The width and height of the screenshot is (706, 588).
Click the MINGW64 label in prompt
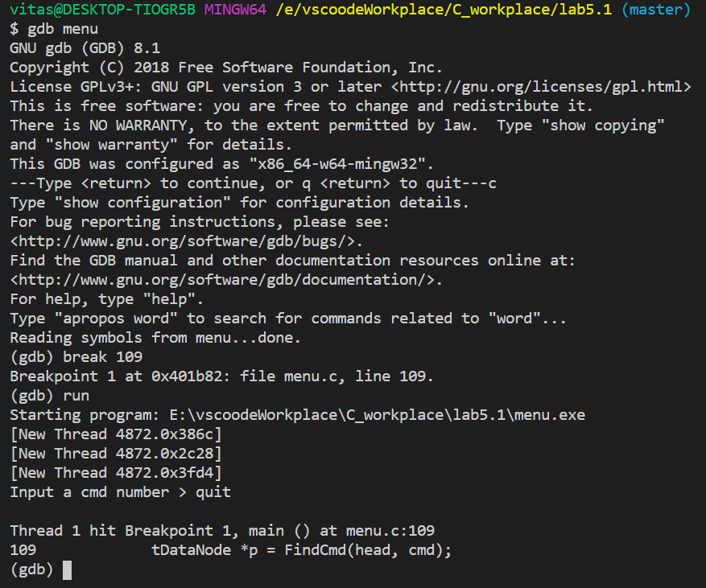click(x=235, y=10)
